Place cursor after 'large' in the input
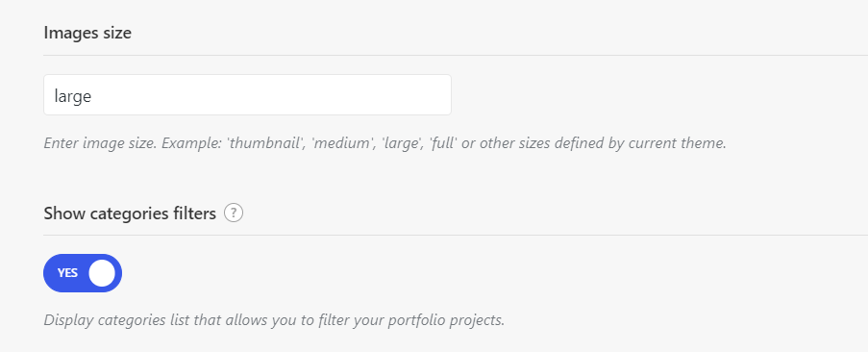 tap(92, 96)
